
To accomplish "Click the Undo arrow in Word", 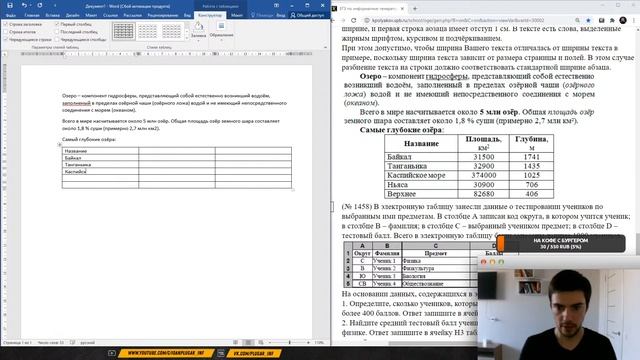I will pyautogui.click(x=24, y=5).
